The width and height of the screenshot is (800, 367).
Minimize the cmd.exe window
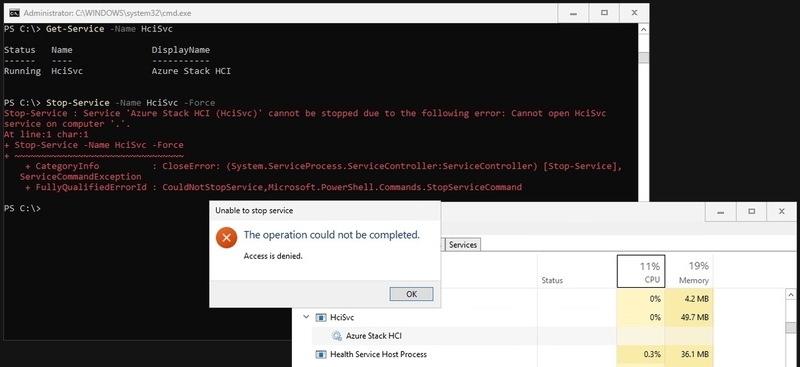coord(574,12)
